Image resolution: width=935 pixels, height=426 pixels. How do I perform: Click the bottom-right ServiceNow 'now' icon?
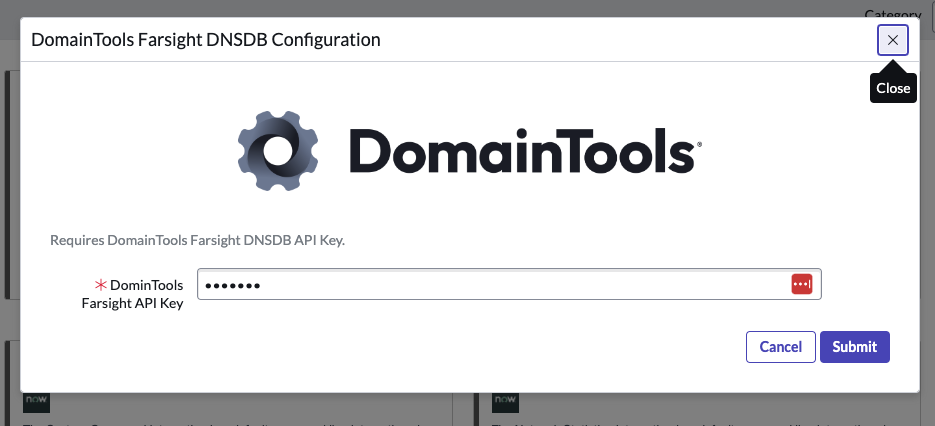tap(504, 402)
